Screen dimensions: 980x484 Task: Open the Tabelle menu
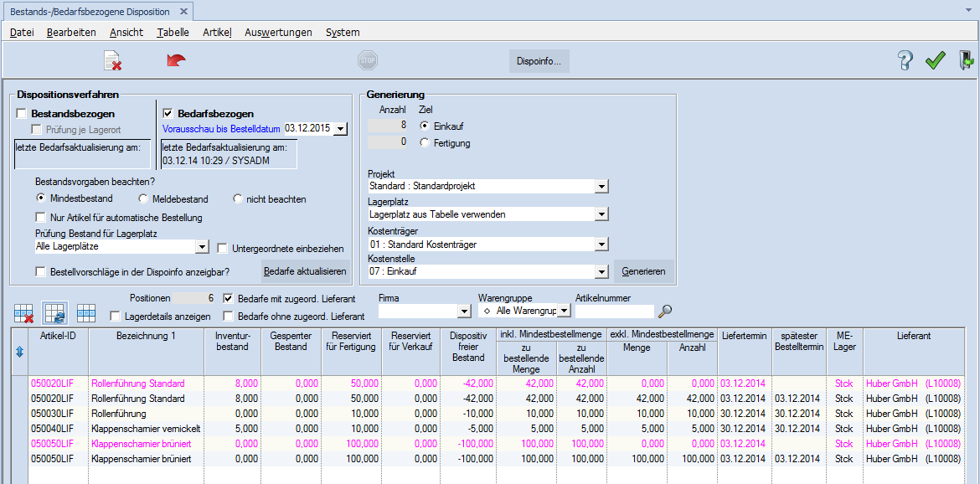(x=173, y=32)
